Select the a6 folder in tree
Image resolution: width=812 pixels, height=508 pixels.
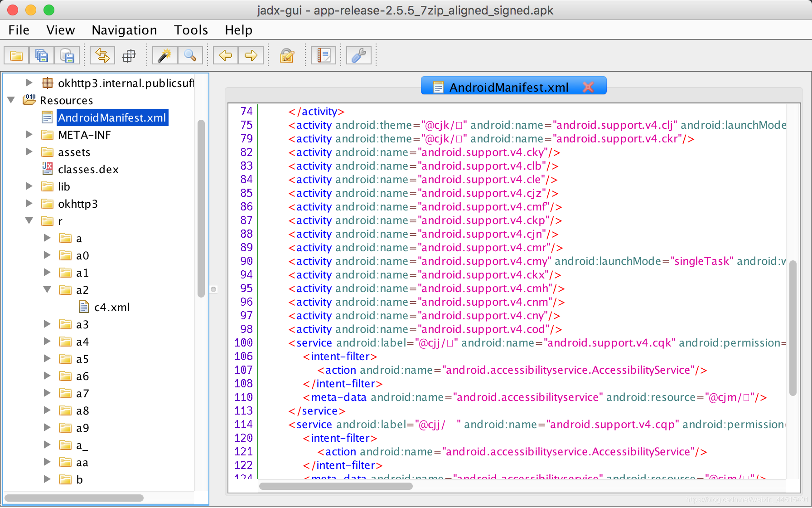82,376
